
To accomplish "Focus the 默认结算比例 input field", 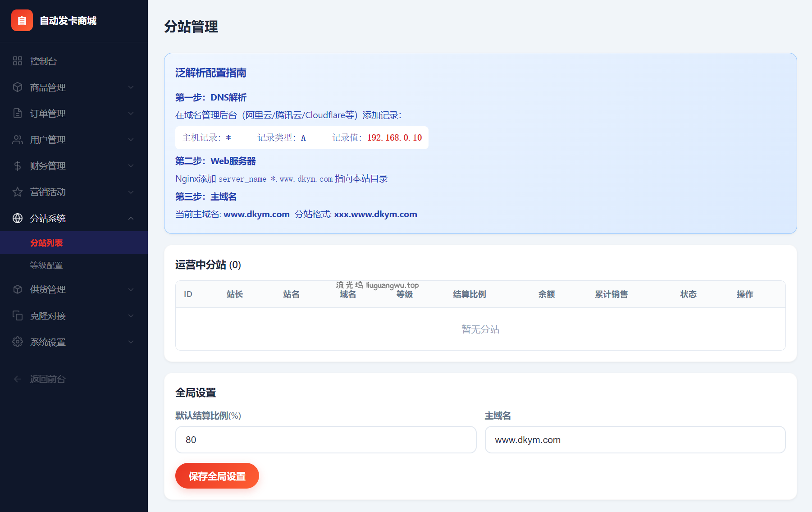I will [325, 440].
